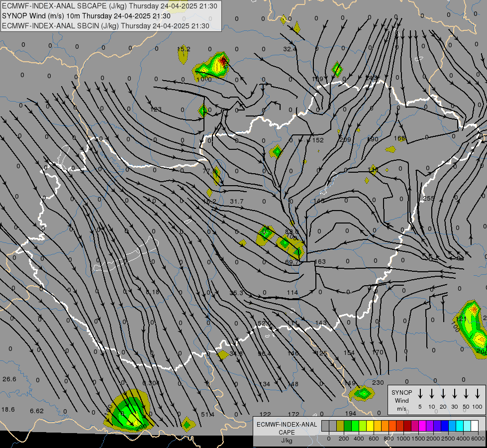Screen dimensions: 487x448
Task: Click the map value 125
Action: point(321,353)
